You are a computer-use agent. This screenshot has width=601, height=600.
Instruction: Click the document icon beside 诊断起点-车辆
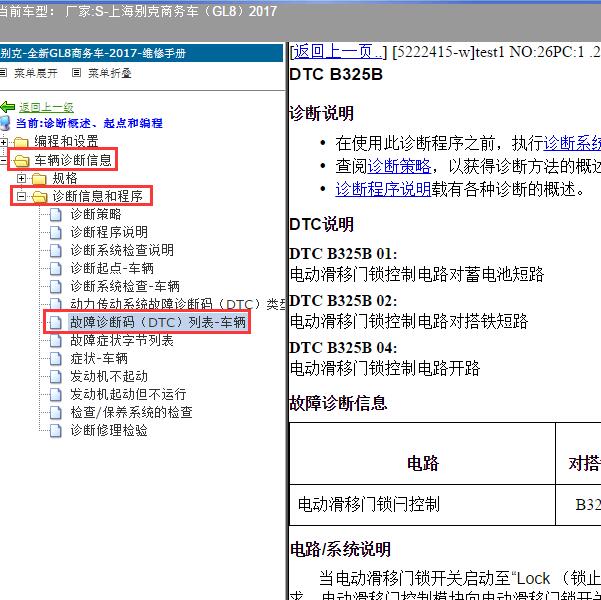(x=56, y=269)
